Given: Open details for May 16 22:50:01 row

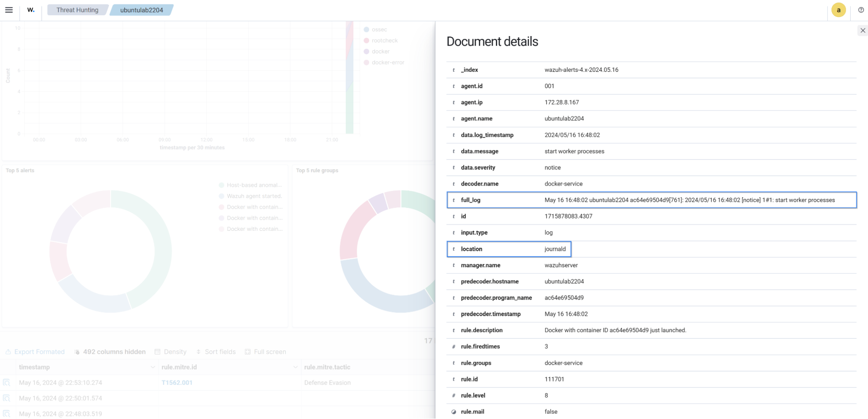Looking at the screenshot, I should pyautogui.click(x=7, y=398).
